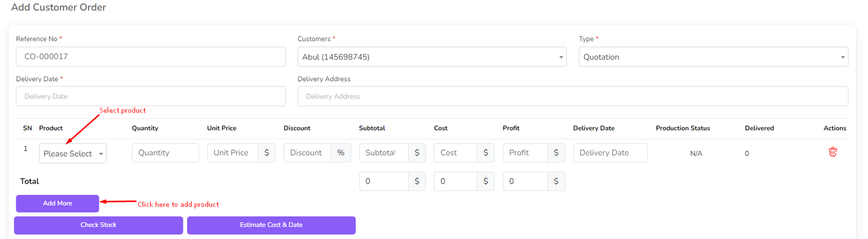Screen dimensions: 868x239
Task: Click the row Subtotal input field
Action: pyautogui.click(x=384, y=153)
